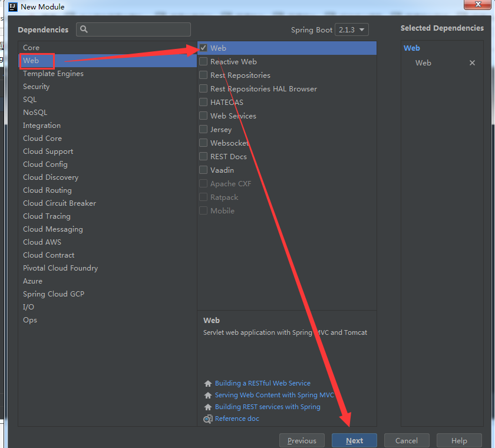
Task: Remove Web from Selected Dependencies with X
Action: click(472, 63)
